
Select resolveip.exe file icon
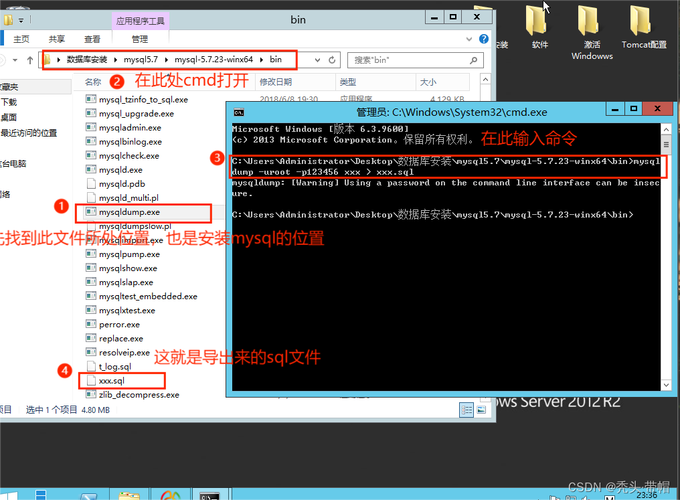coord(91,352)
